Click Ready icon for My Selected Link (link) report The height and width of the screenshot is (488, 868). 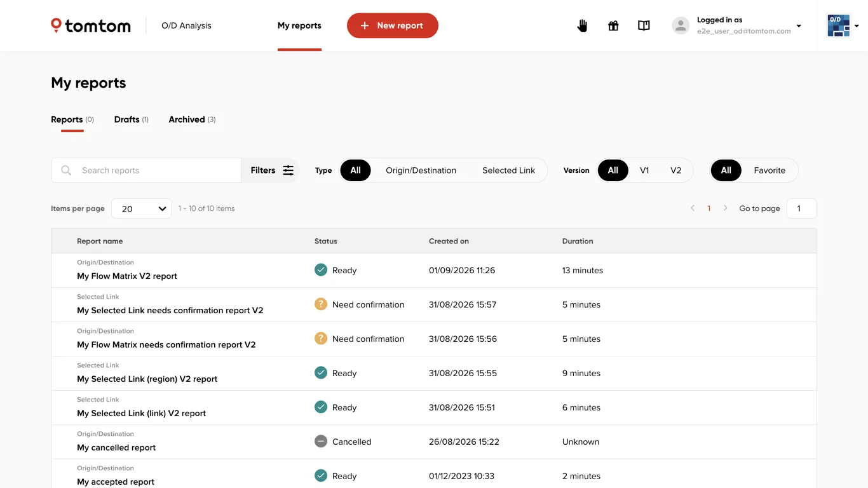[321, 407]
